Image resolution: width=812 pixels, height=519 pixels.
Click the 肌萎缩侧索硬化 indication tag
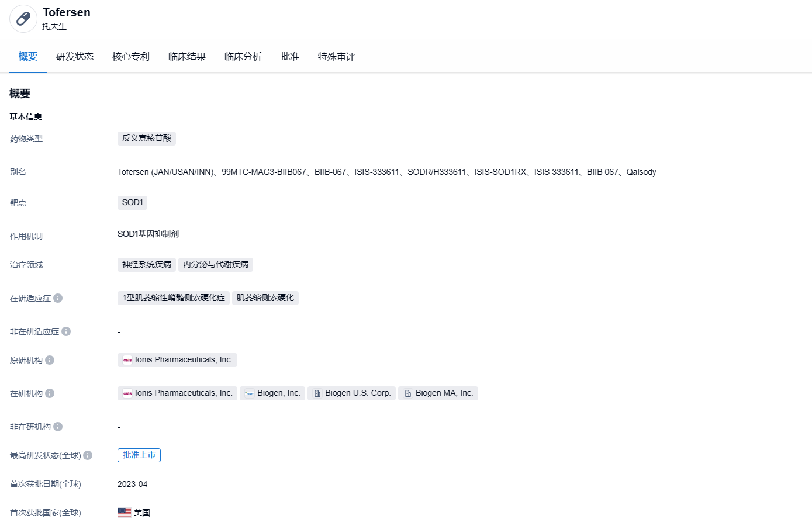pos(265,298)
